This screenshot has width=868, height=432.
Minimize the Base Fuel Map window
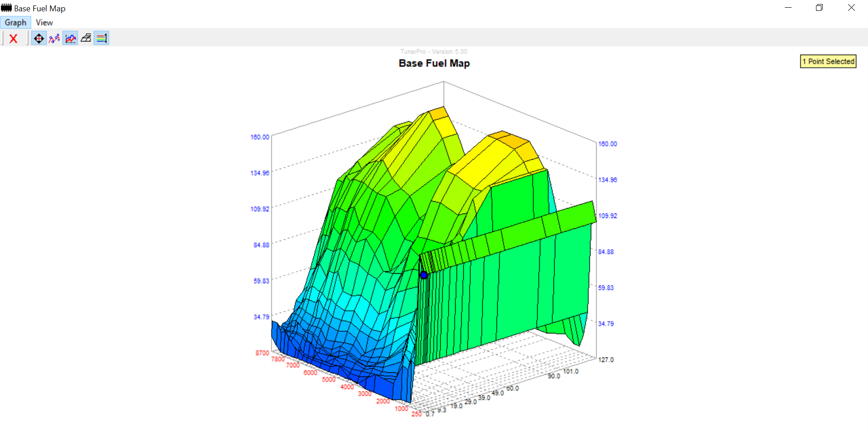(x=788, y=8)
